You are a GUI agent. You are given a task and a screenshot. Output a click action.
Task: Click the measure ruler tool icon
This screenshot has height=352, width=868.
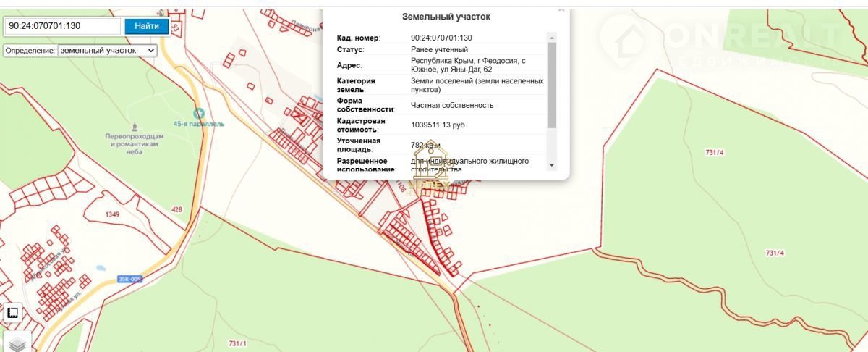pos(12,313)
